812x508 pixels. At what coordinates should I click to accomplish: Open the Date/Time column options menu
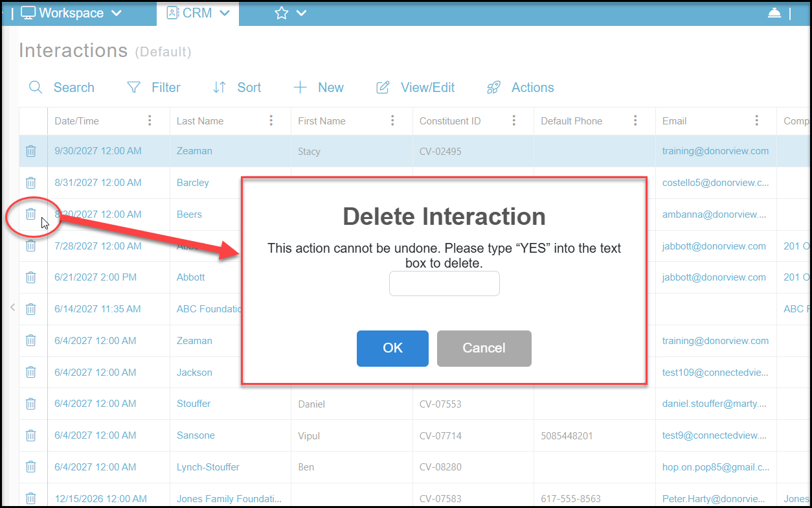click(150, 121)
